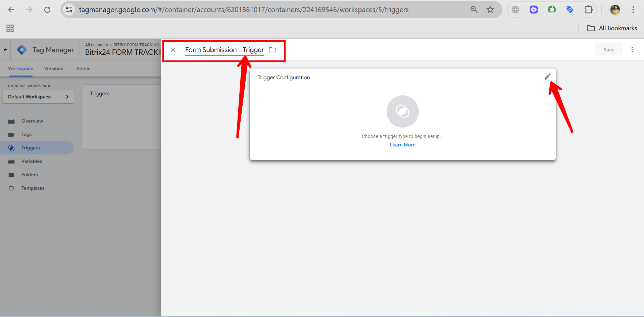Click the Variables icon in sidebar
644x317 pixels.
pyautogui.click(x=11, y=161)
